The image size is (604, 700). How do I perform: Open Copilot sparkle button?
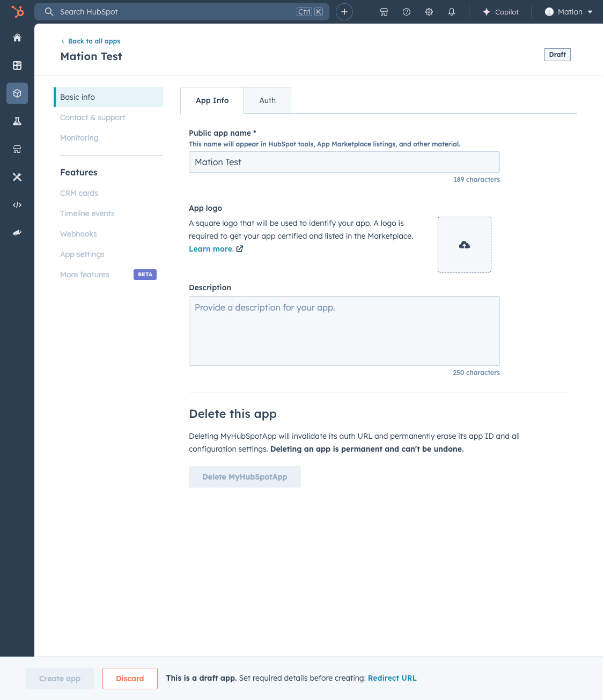(x=500, y=12)
